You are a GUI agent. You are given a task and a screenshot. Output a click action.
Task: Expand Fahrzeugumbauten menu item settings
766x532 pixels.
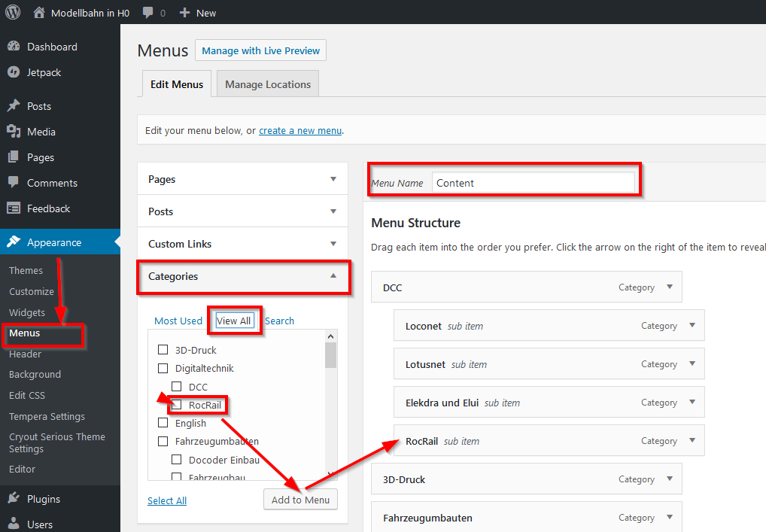click(x=670, y=517)
